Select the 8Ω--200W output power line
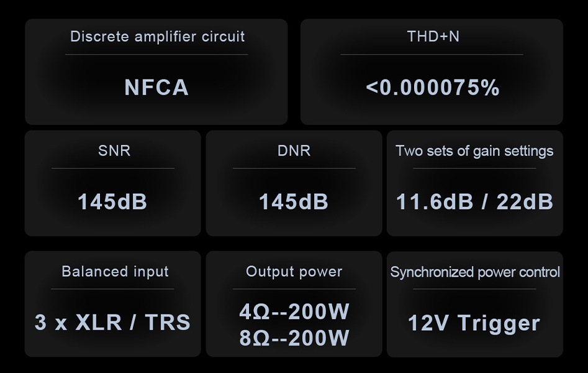Viewport: 588px width, 373px height. [x=294, y=338]
